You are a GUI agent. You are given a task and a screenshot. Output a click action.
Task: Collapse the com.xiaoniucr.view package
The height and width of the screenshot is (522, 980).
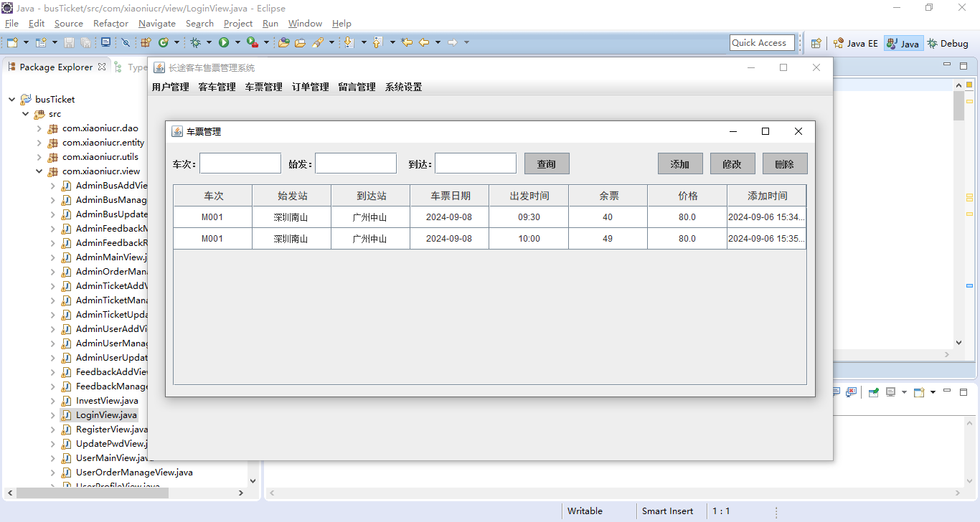[39, 171]
